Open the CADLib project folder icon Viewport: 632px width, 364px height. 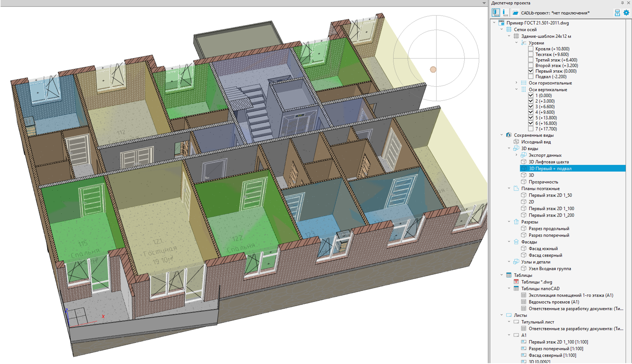tap(515, 13)
